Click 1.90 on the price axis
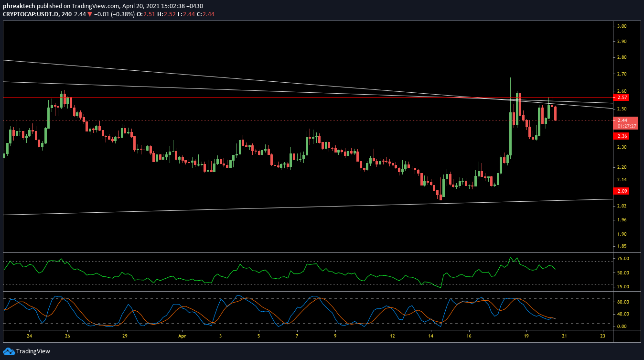 [622, 234]
